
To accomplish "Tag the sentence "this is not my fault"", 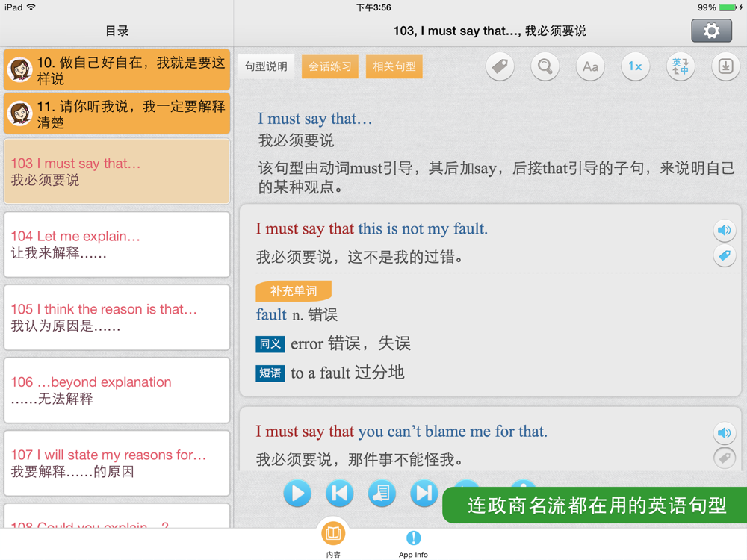I will (724, 256).
